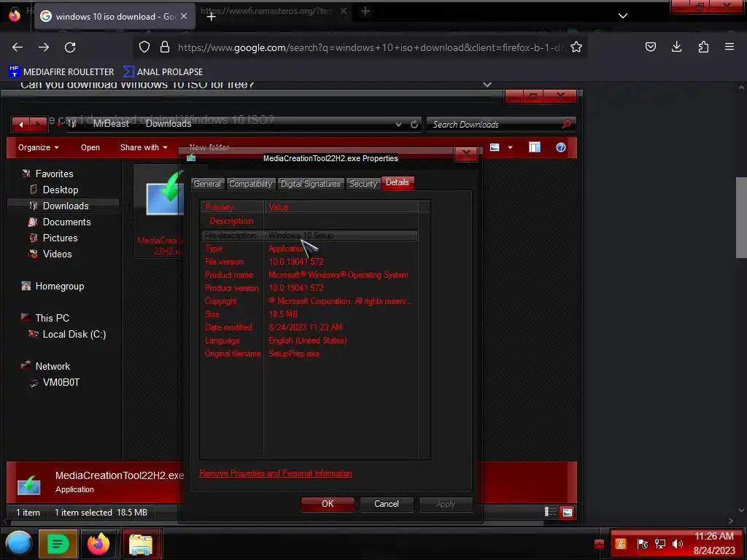This screenshot has width=747, height=560.
Task: Refresh the Explorer Downloads folder
Action: coord(414,124)
